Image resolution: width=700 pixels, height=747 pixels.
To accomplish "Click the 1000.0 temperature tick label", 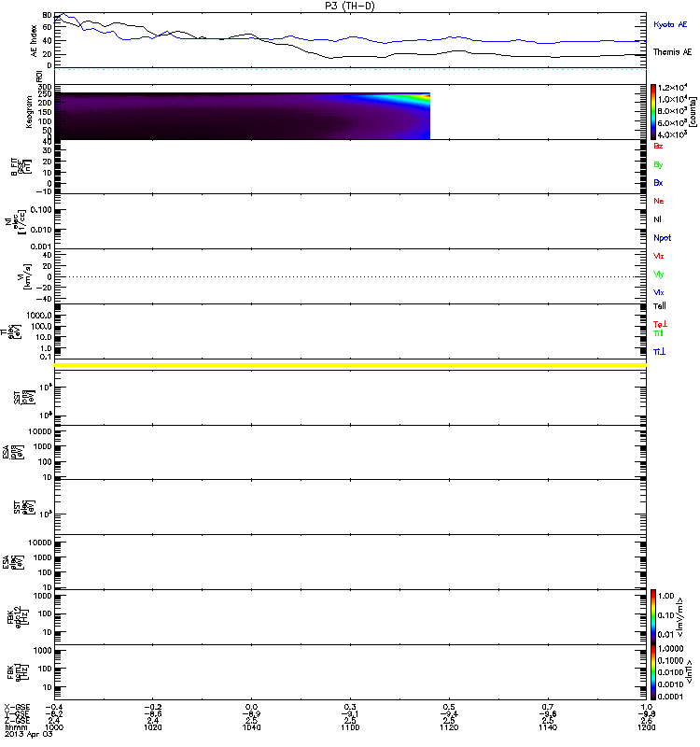I will coord(39,316).
